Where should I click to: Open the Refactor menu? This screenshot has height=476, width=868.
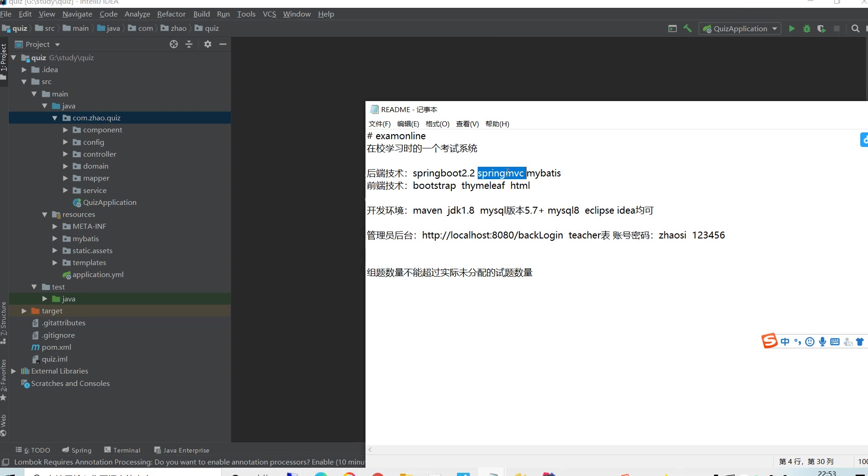point(171,14)
